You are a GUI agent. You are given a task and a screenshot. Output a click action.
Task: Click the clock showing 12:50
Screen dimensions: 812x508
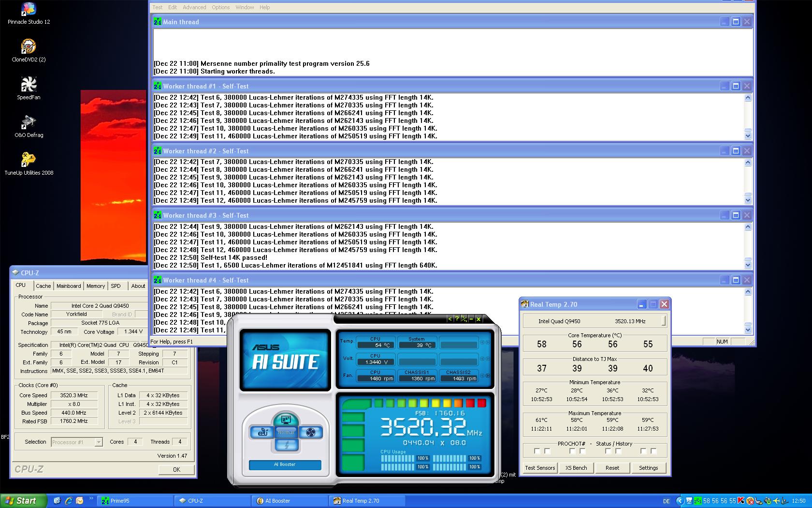click(x=798, y=501)
